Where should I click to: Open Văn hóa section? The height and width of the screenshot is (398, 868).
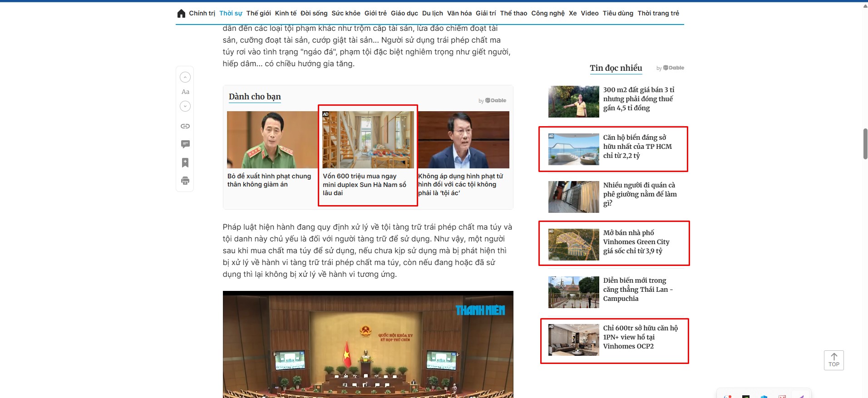click(x=459, y=13)
